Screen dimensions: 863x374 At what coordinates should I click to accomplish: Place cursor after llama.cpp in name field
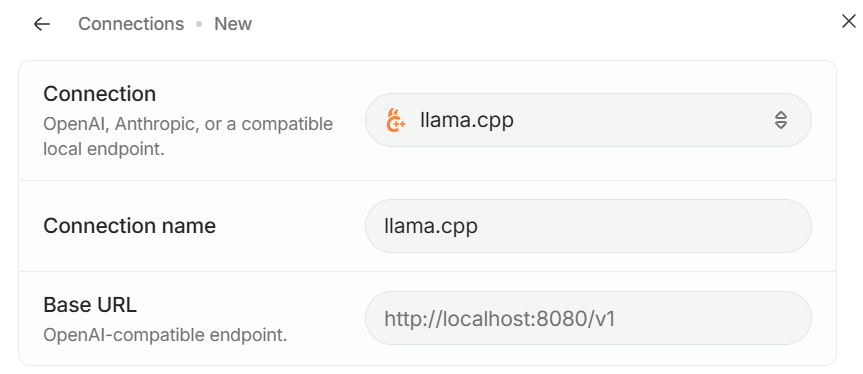479,226
